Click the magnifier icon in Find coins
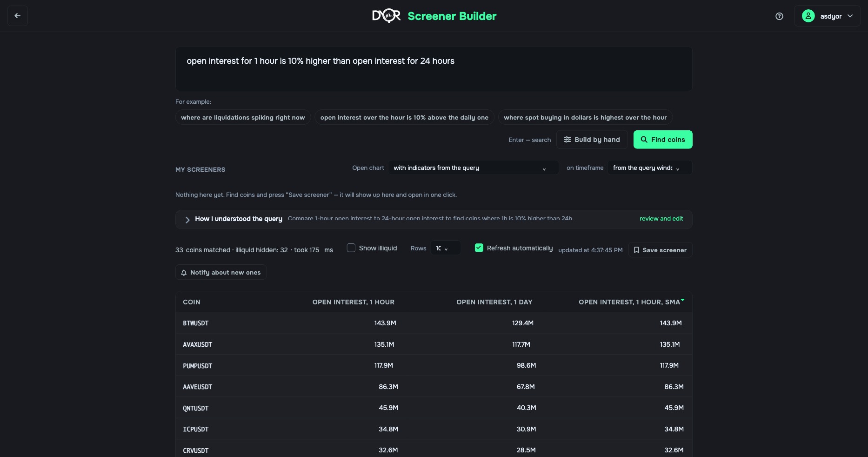 coord(644,140)
